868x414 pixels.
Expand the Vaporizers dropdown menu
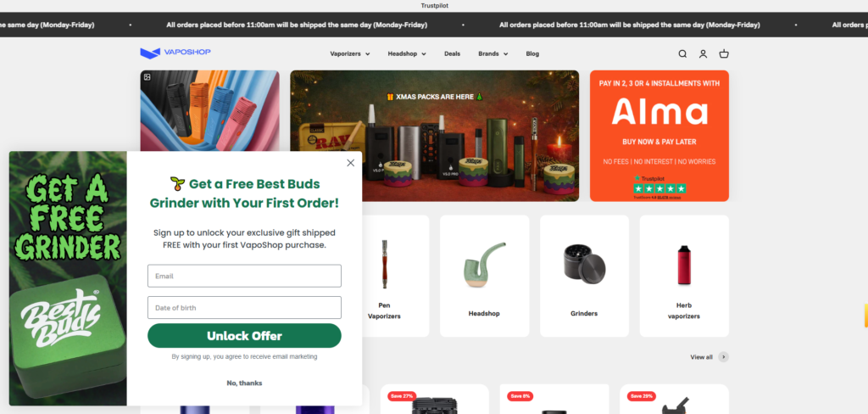[350, 53]
